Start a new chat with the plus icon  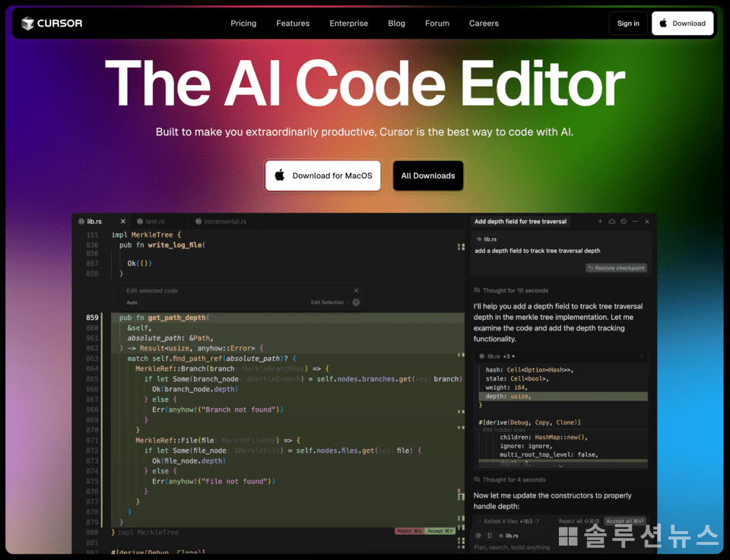600,221
